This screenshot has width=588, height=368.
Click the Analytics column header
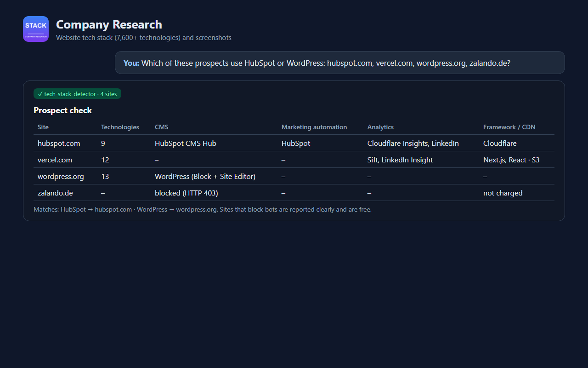coord(380,127)
